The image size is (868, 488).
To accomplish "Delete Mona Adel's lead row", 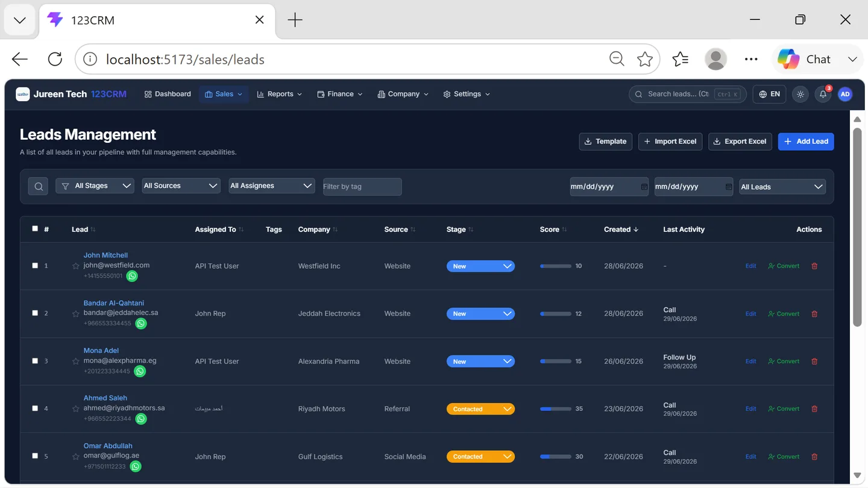I will [x=814, y=361].
